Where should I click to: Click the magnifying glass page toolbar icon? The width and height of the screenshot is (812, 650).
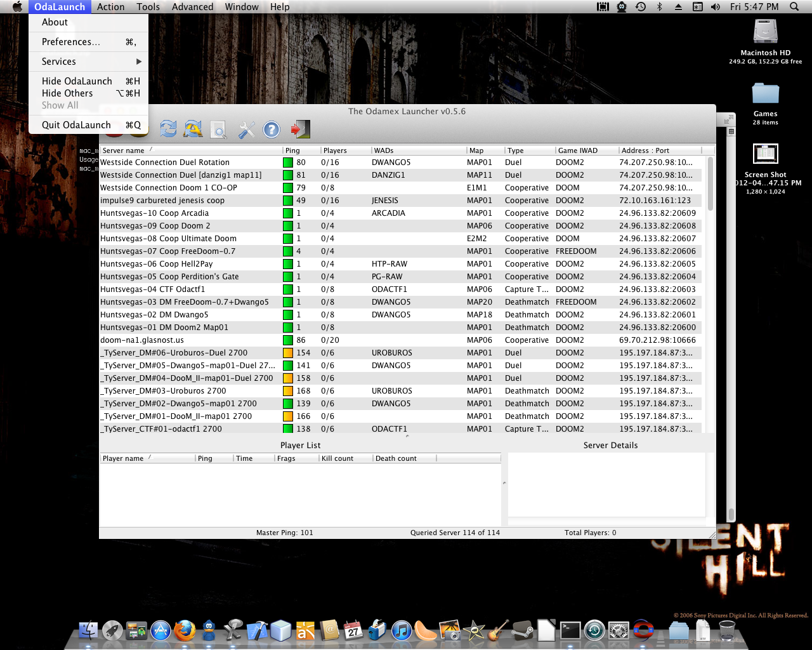coord(218,129)
